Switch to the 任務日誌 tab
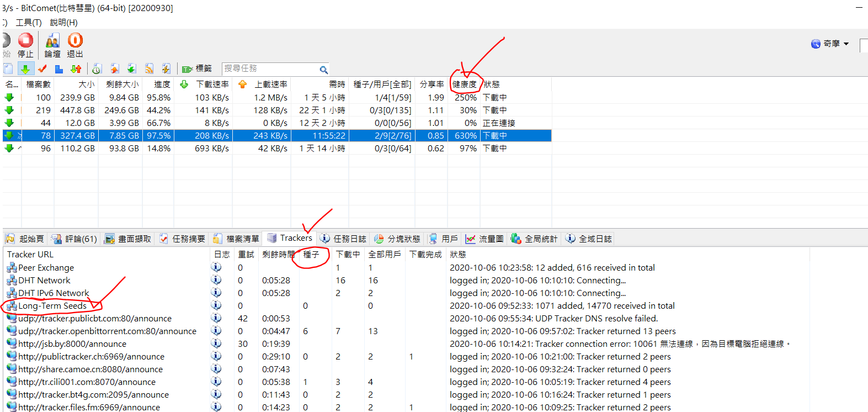This screenshot has width=868, height=412. click(343, 239)
